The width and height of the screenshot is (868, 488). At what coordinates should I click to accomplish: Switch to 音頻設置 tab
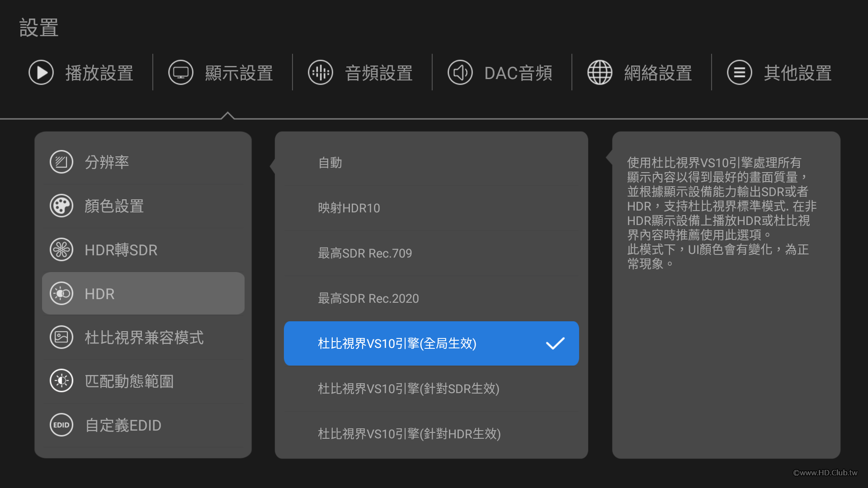click(x=378, y=73)
